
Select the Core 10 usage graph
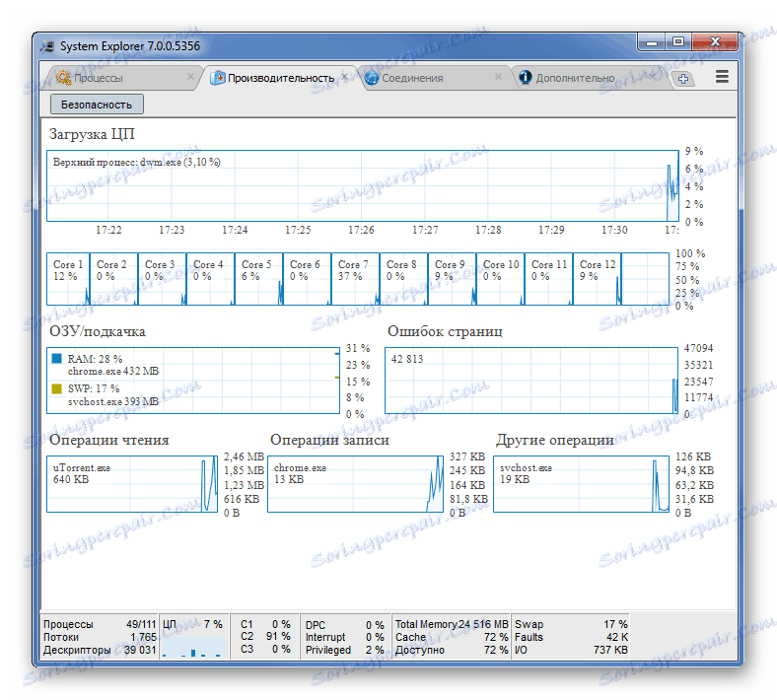coord(501,279)
